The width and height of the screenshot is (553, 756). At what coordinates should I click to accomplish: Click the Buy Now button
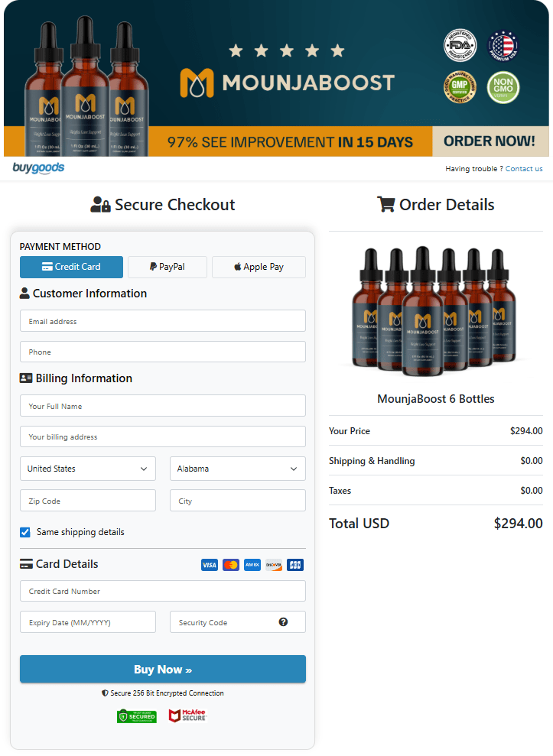(x=163, y=669)
